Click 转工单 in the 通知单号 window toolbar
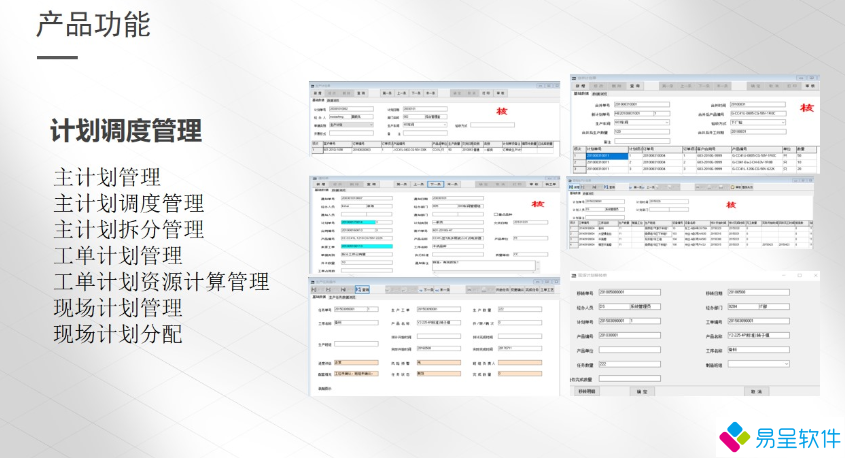Viewport: 845px width, 458px height. point(551,184)
